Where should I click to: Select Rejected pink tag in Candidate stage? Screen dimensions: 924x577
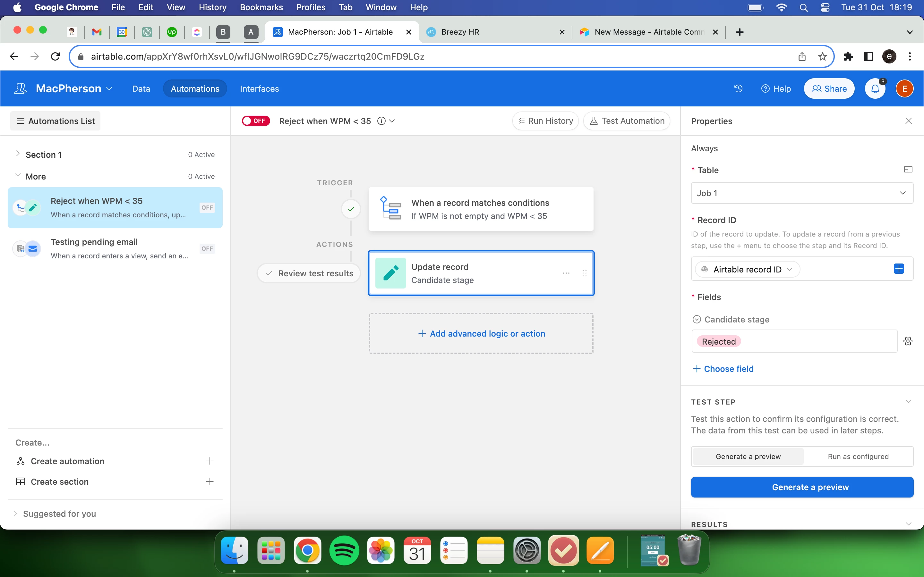pos(719,341)
